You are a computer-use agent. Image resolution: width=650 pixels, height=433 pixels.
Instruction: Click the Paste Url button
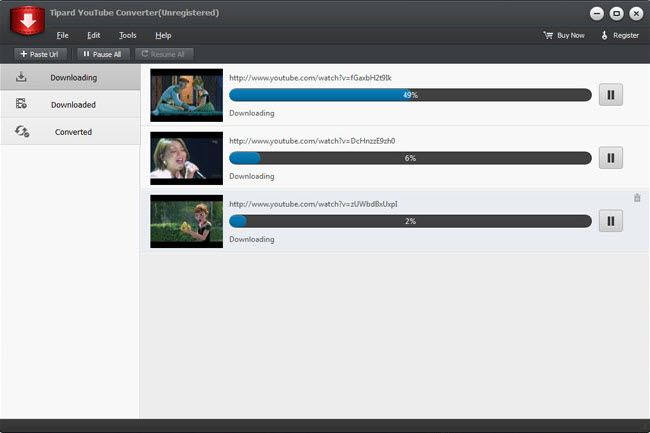click(x=40, y=54)
